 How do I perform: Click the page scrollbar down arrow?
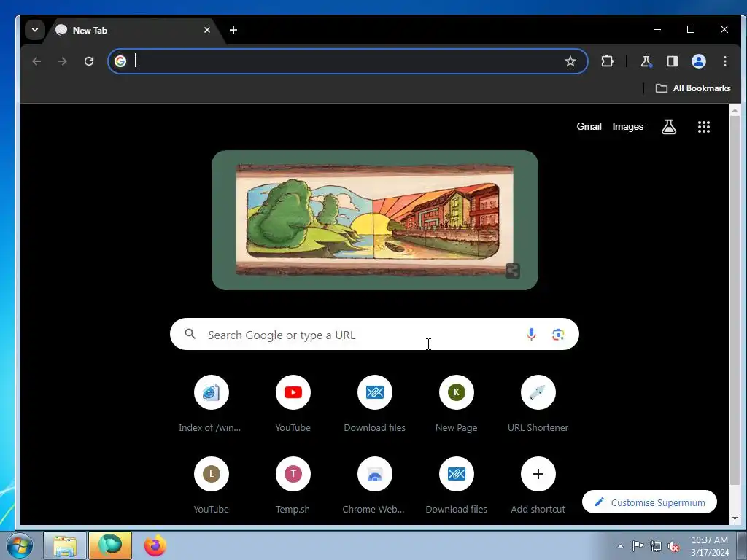pyautogui.click(x=735, y=518)
